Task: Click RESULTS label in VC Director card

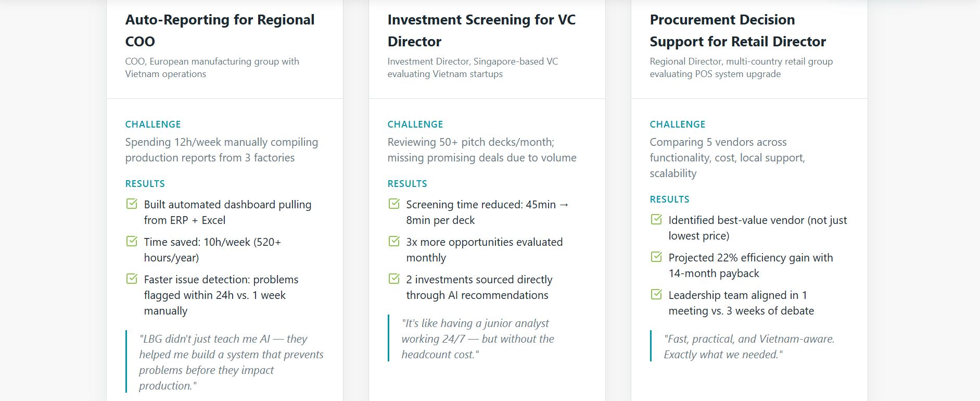Action: coord(407,184)
